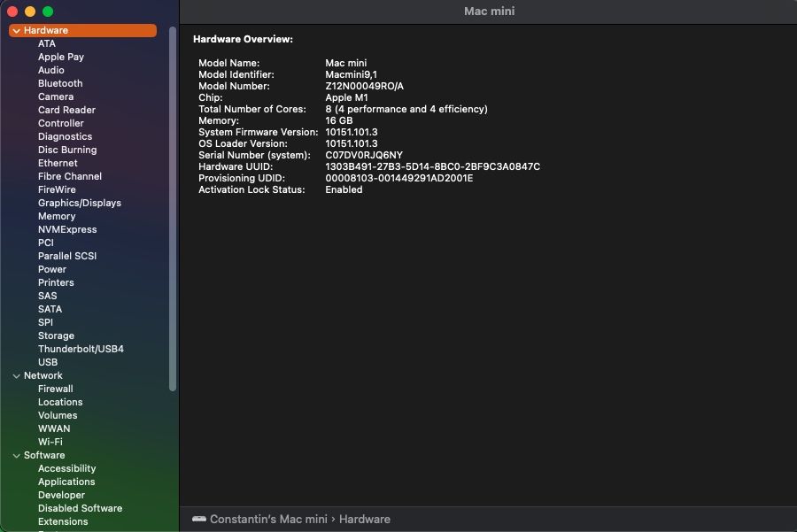This screenshot has width=797, height=532.
Task: Collapse the Network section chevron
Action: [x=16, y=376]
